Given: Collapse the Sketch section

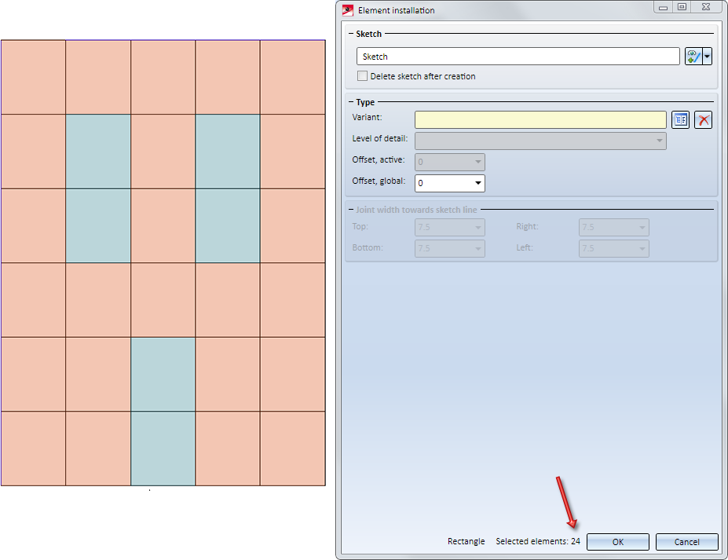Looking at the screenshot, I should [352, 34].
